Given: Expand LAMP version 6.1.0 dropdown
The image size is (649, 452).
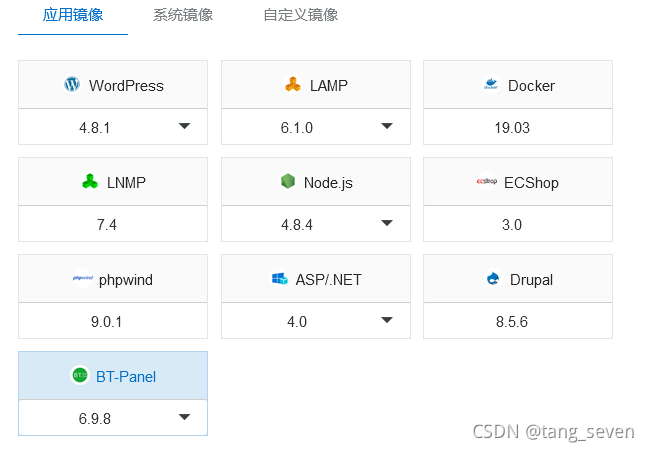Looking at the screenshot, I should click(316, 127).
